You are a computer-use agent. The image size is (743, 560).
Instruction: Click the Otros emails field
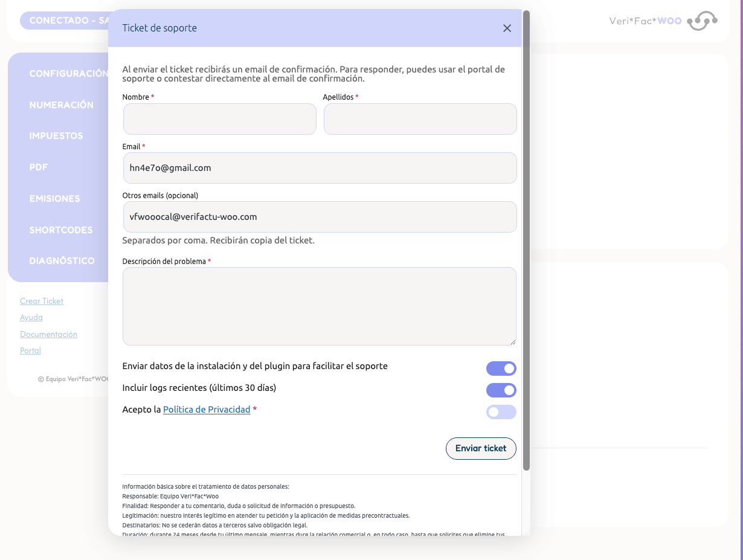320,217
